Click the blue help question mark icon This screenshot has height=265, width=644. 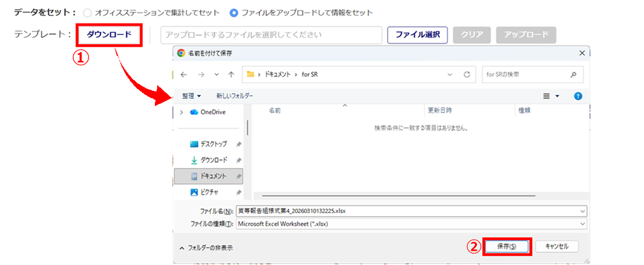tap(578, 96)
